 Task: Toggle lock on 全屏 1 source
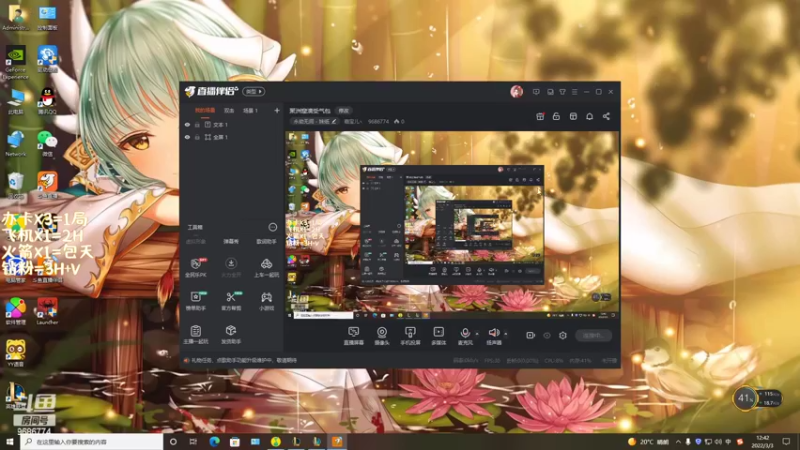197,137
